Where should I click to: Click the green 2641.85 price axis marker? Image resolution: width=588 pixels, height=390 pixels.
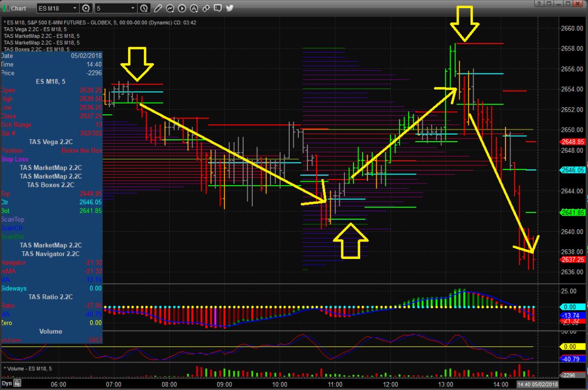(572, 212)
